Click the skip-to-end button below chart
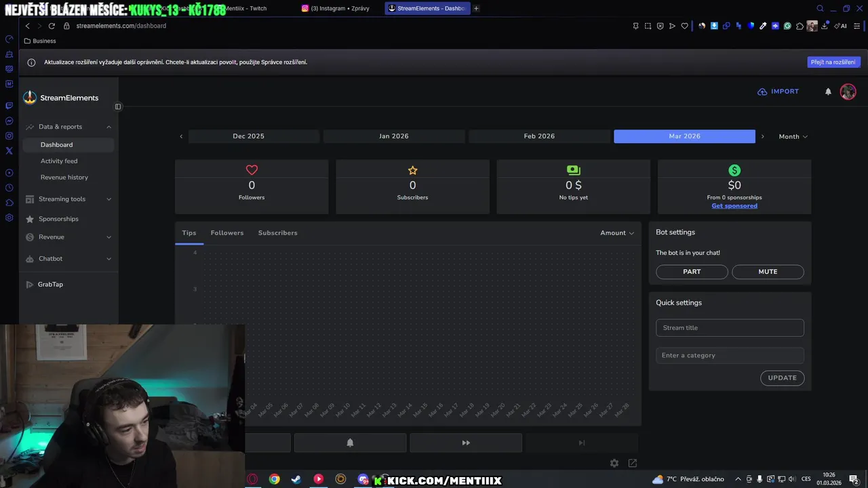The image size is (868, 488). pyautogui.click(x=581, y=443)
